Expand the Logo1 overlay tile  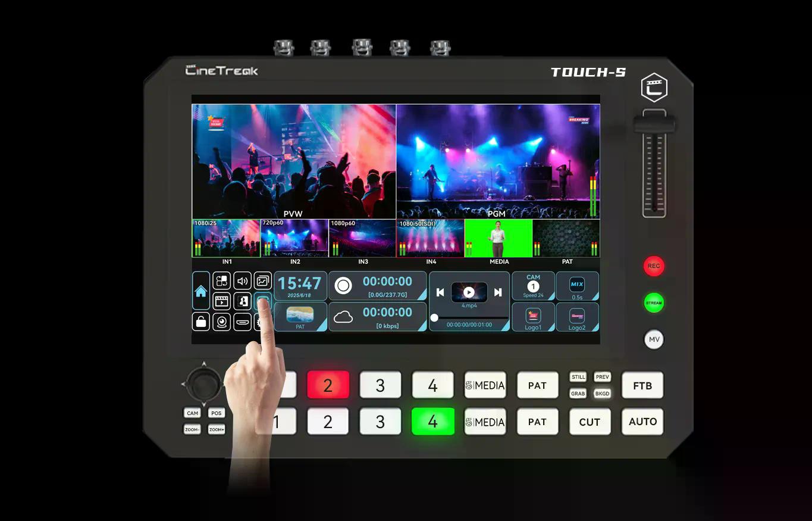click(x=533, y=317)
